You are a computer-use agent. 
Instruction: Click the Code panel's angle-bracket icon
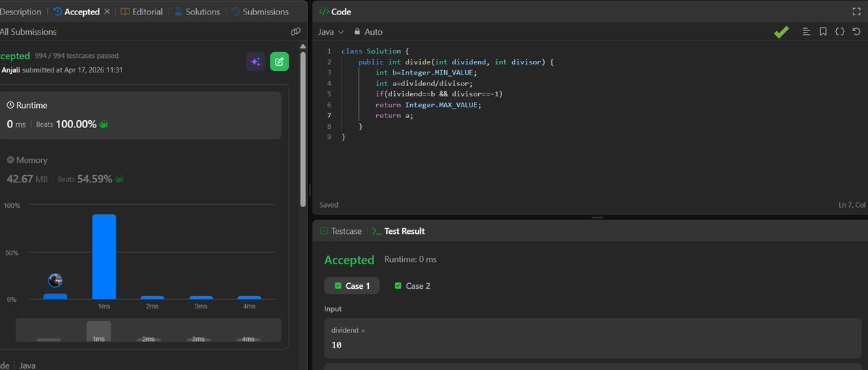point(323,12)
